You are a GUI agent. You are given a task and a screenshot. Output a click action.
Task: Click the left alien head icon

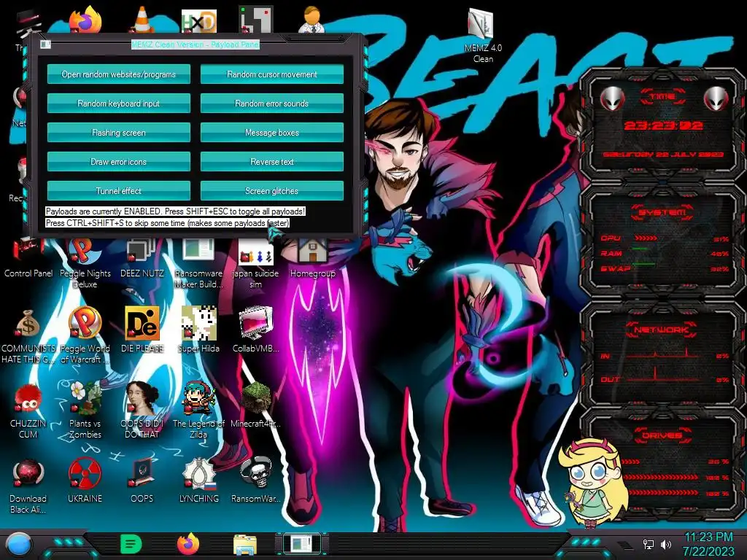pyautogui.click(x=612, y=98)
